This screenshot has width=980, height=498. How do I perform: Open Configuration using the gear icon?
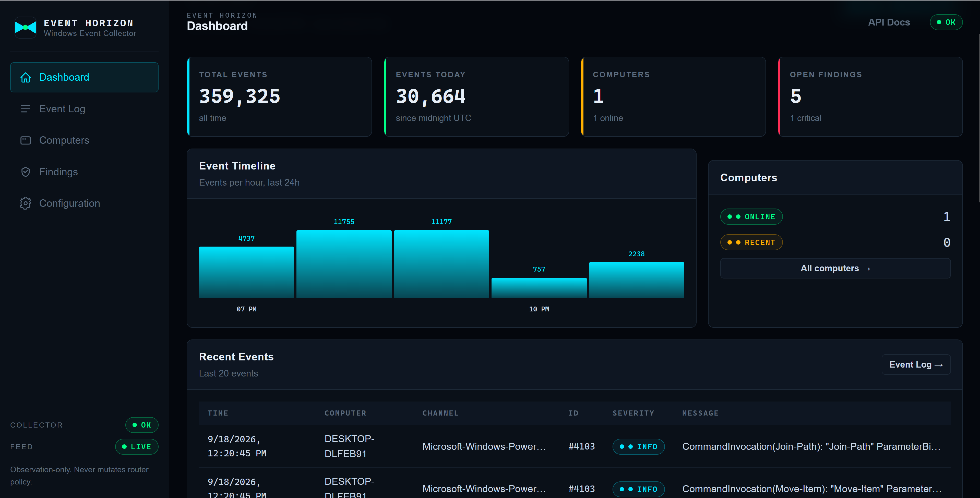(x=26, y=203)
